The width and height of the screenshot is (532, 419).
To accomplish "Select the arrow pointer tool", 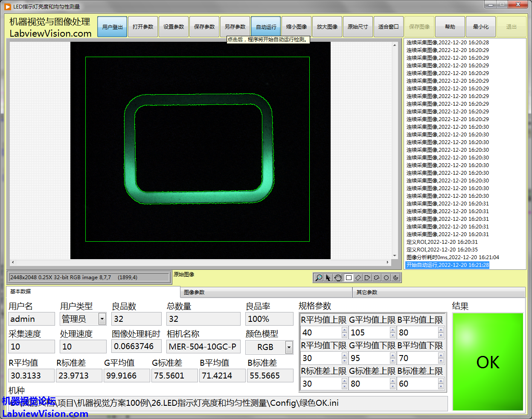I will [328, 277].
